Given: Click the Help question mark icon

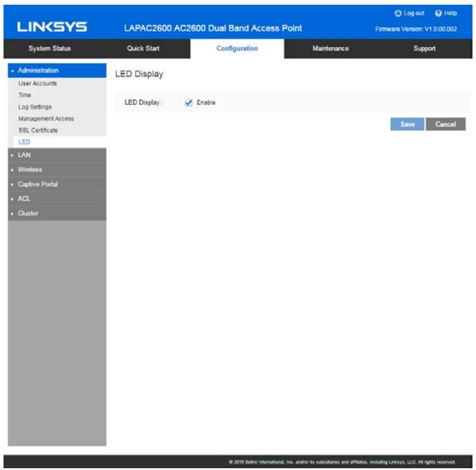Looking at the screenshot, I should (x=438, y=13).
